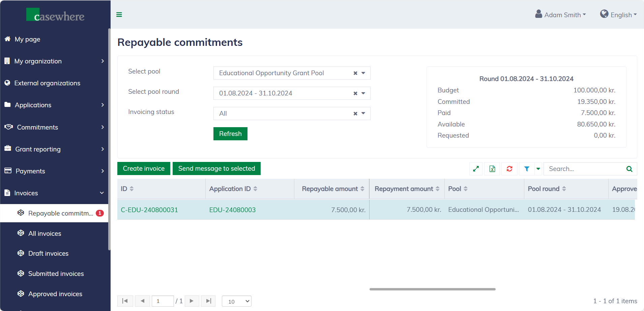Screen dimensions: 644x311
Task: Sort by Repayable amount column
Action: tap(362, 189)
